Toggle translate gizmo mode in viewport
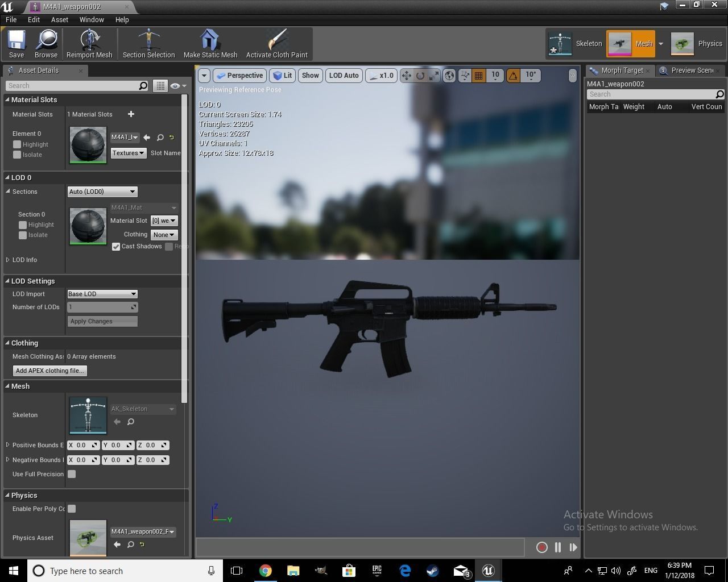 [x=407, y=76]
